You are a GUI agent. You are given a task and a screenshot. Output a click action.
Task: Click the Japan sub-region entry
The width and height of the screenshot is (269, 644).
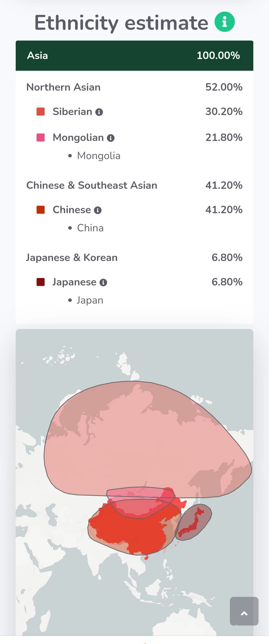90,300
